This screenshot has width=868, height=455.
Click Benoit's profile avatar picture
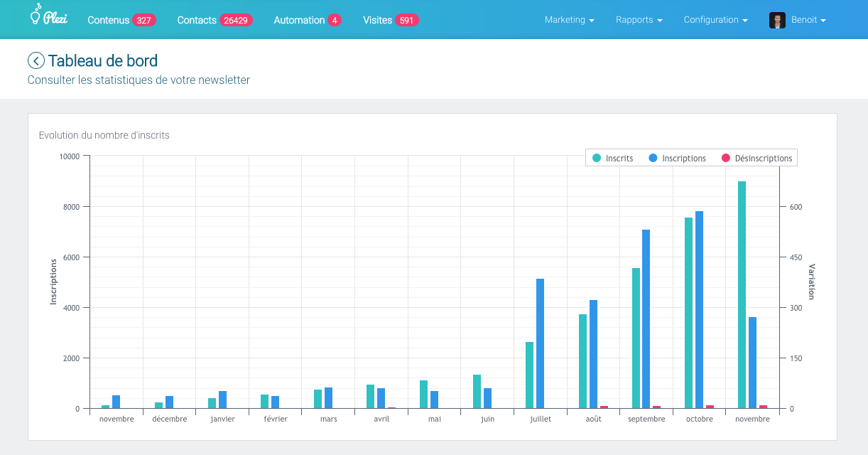pyautogui.click(x=777, y=20)
